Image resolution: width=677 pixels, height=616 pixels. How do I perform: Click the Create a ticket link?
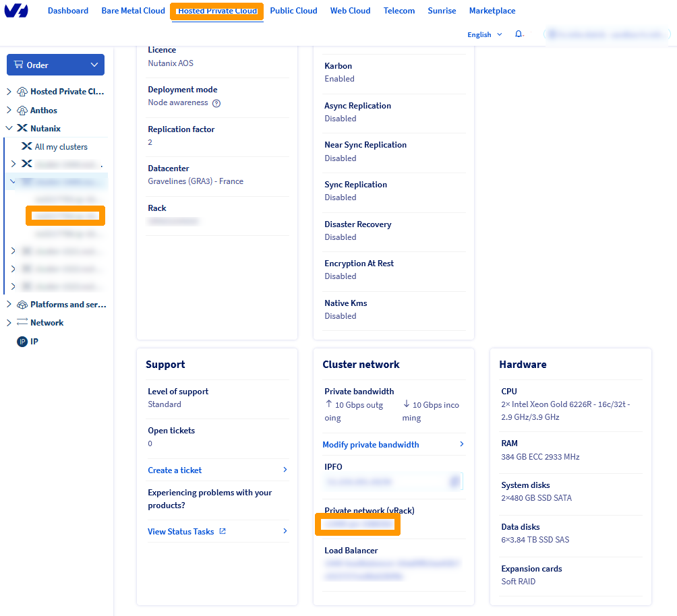(175, 470)
